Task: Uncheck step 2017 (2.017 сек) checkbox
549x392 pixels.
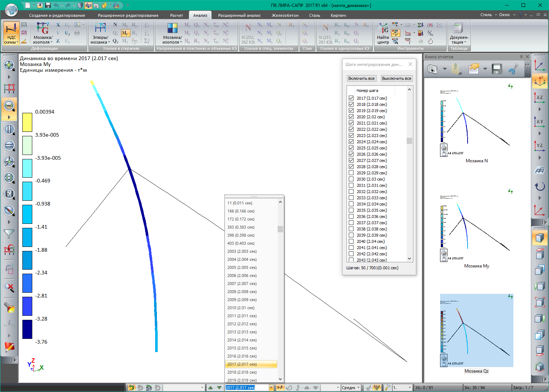Action: tap(351, 98)
